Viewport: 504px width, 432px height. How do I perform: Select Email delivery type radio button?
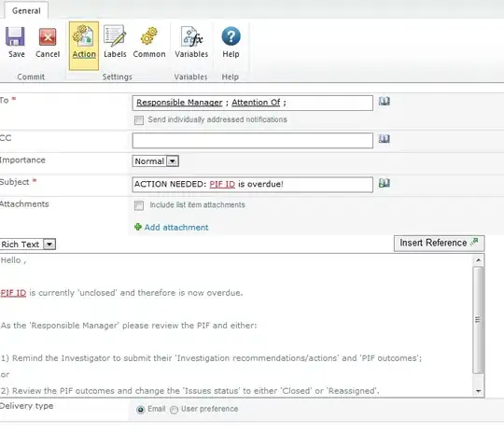click(140, 410)
